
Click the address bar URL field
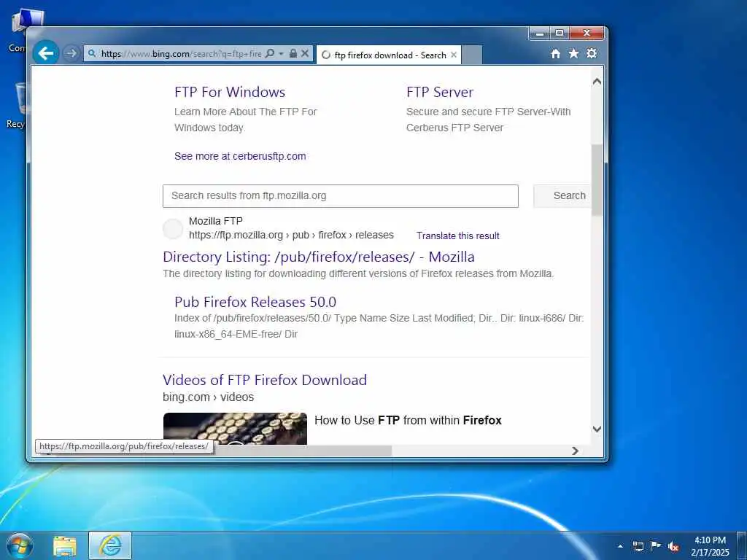tap(181, 54)
